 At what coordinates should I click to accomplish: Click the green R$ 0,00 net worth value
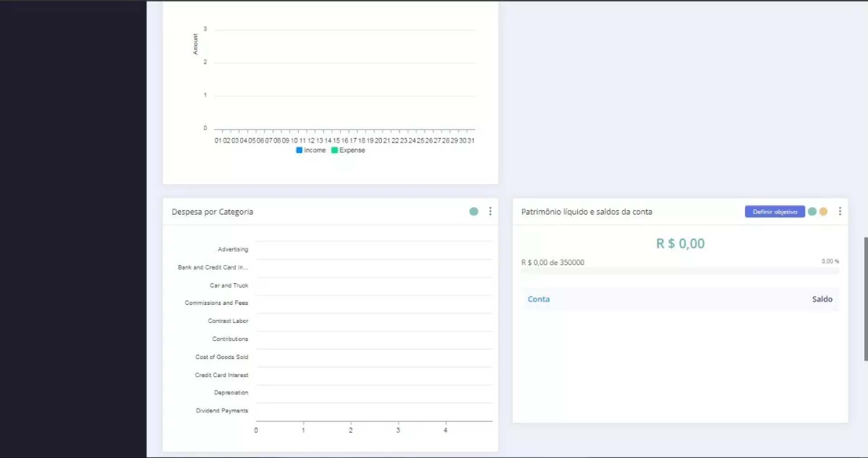[680, 244]
